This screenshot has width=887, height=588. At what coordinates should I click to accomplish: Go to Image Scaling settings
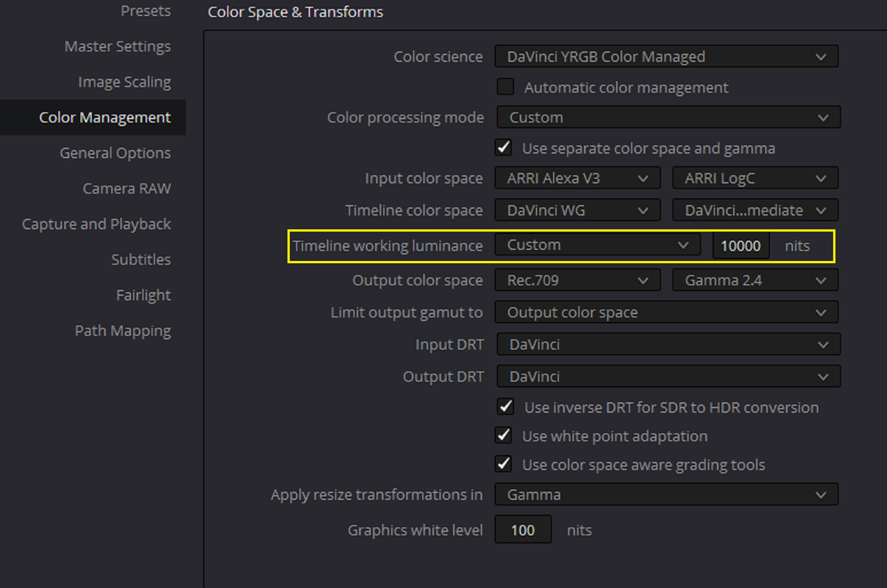coord(124,82)
